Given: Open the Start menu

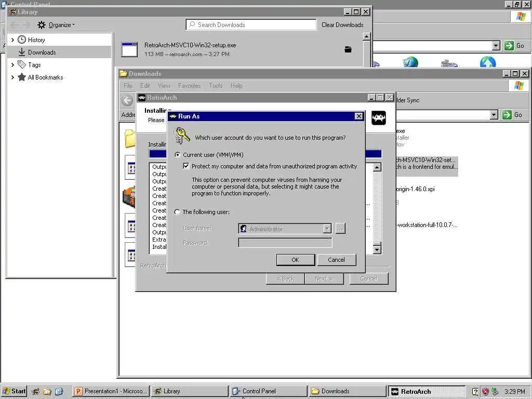Looking at the screenshot, I should 14,391.
